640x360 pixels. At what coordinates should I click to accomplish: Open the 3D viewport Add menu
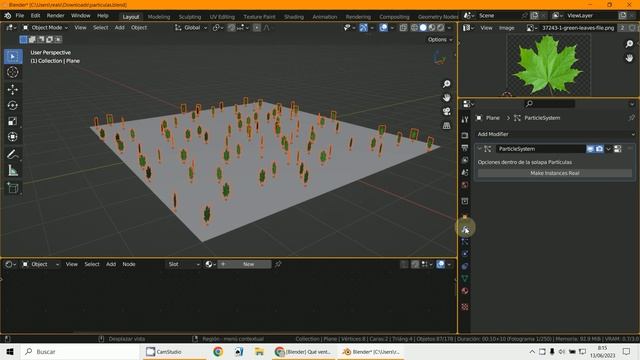click(x=119, y=28)
